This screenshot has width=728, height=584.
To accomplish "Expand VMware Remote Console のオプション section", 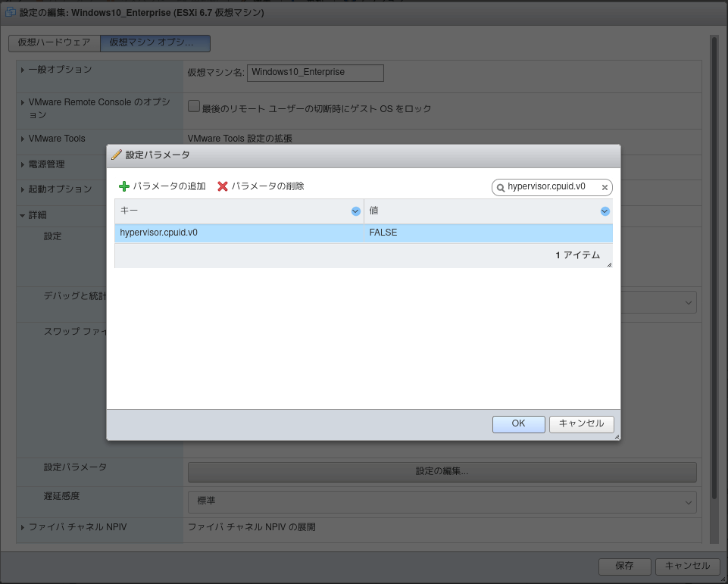I will pyautogui.click(x=22, y=102).
